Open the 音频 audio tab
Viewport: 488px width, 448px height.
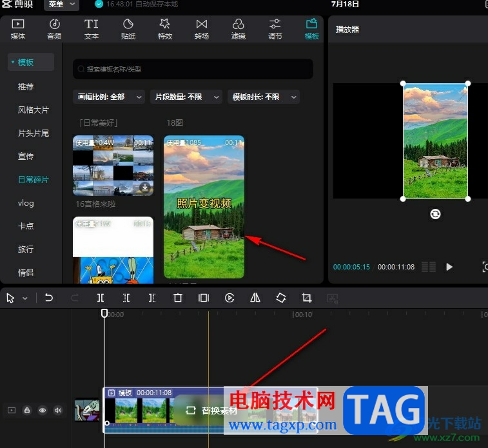[54, 29]
